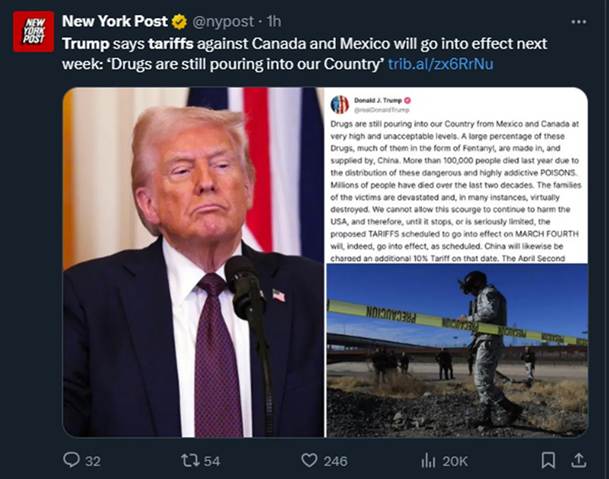The height and width of the screenshot is (479, 609).
Task: Click the New York Post avatar logo
Action: point(33,31)
